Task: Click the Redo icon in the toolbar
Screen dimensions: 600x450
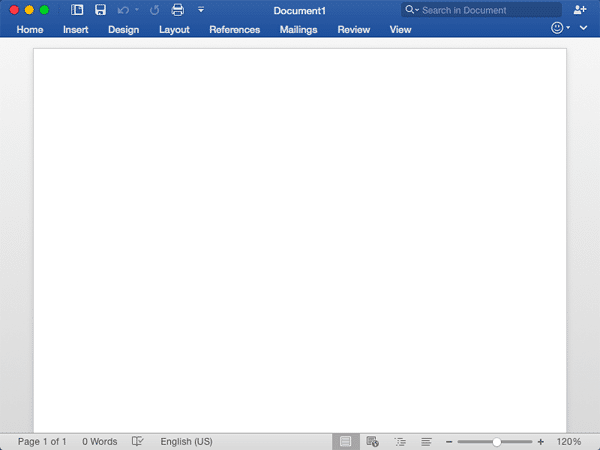Action: 154,10
